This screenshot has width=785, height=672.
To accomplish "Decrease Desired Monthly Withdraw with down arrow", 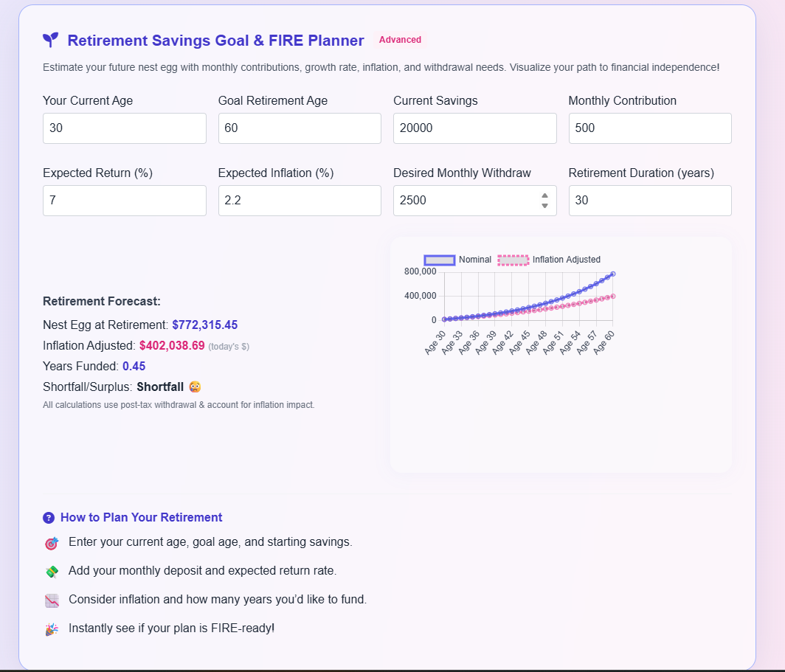I will (x=544, y=206).
